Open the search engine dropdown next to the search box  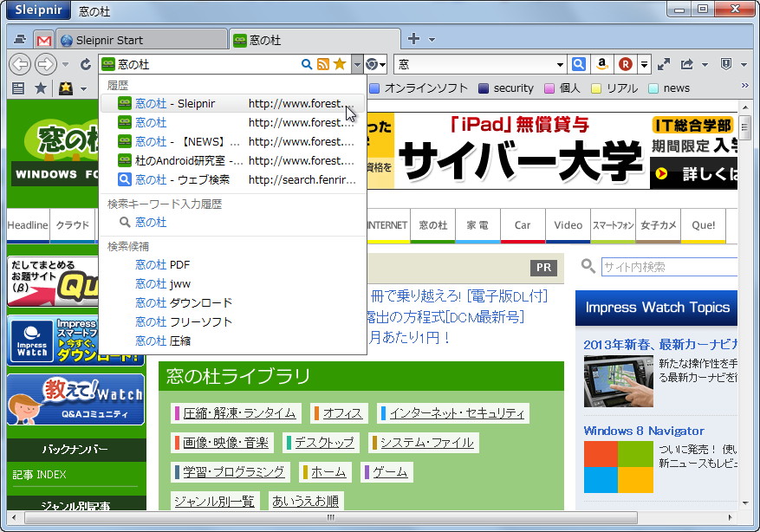tap(560, 64)
